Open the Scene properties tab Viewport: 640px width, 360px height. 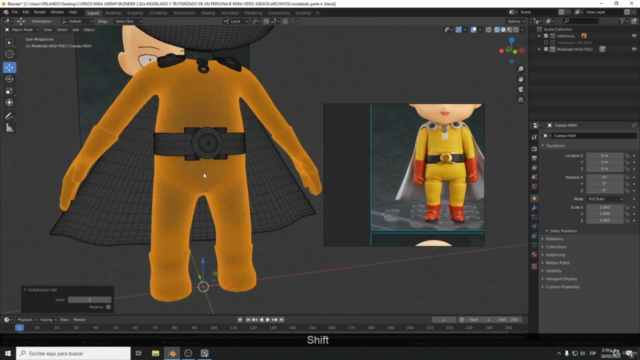click(x=534, y=177)
